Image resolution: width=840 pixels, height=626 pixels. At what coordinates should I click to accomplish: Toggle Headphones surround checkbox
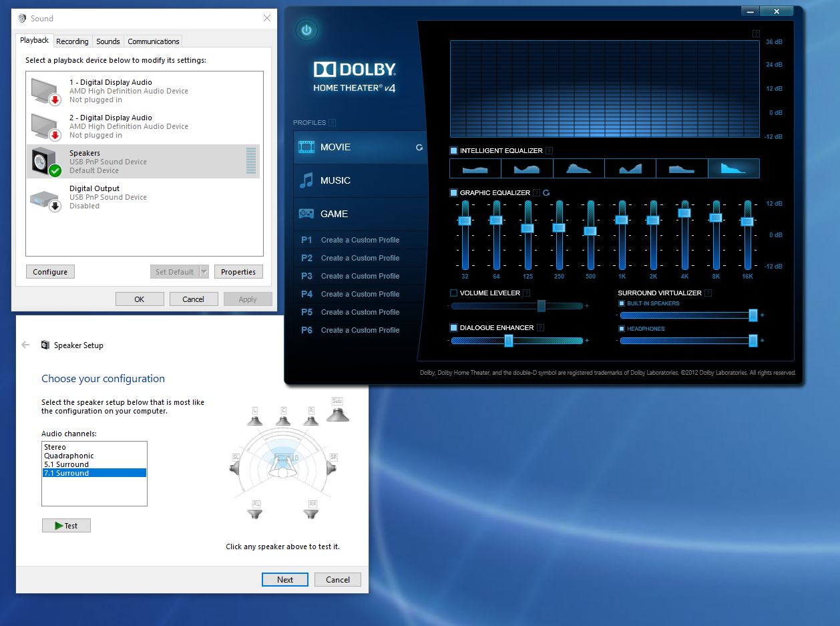click(x=622, y=329)
